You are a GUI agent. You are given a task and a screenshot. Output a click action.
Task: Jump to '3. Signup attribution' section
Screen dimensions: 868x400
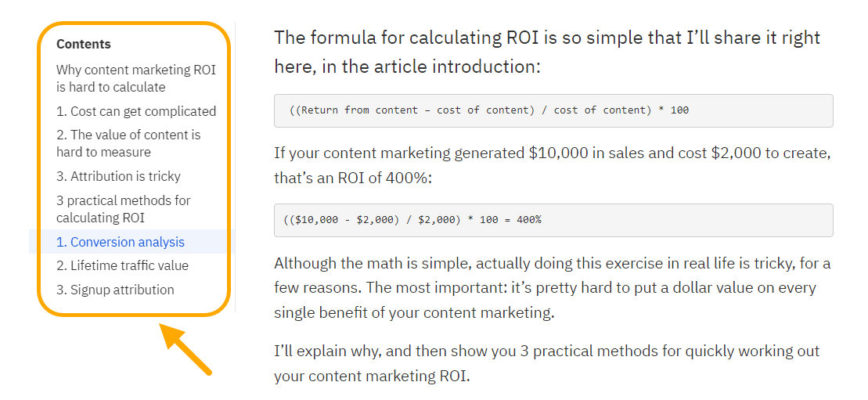point(115,289)
